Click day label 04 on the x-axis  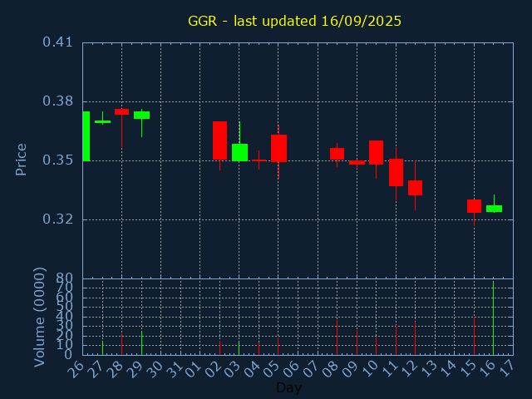tap(251, 369)
